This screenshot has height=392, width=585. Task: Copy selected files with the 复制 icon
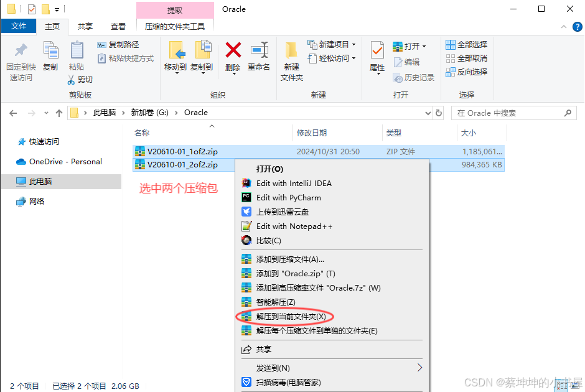click(x=50, y=56)
